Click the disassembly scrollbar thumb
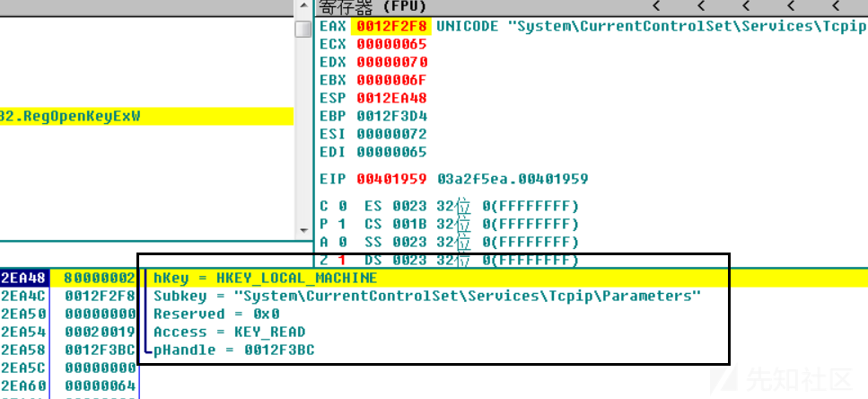Screen dimensions: 868x399 tap(303, 29)
